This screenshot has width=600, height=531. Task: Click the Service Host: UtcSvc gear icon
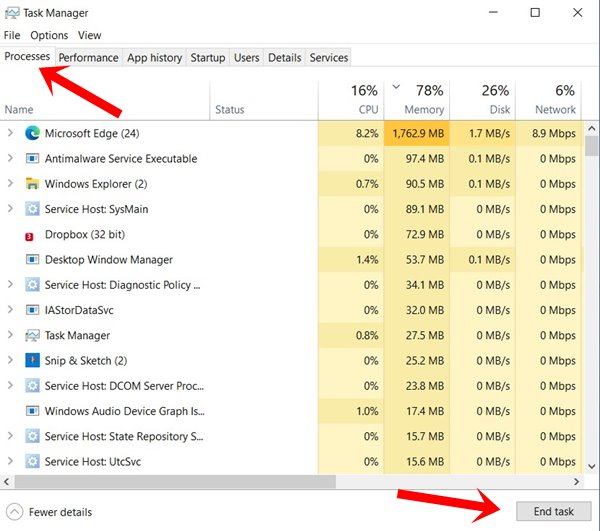(33, 461)
